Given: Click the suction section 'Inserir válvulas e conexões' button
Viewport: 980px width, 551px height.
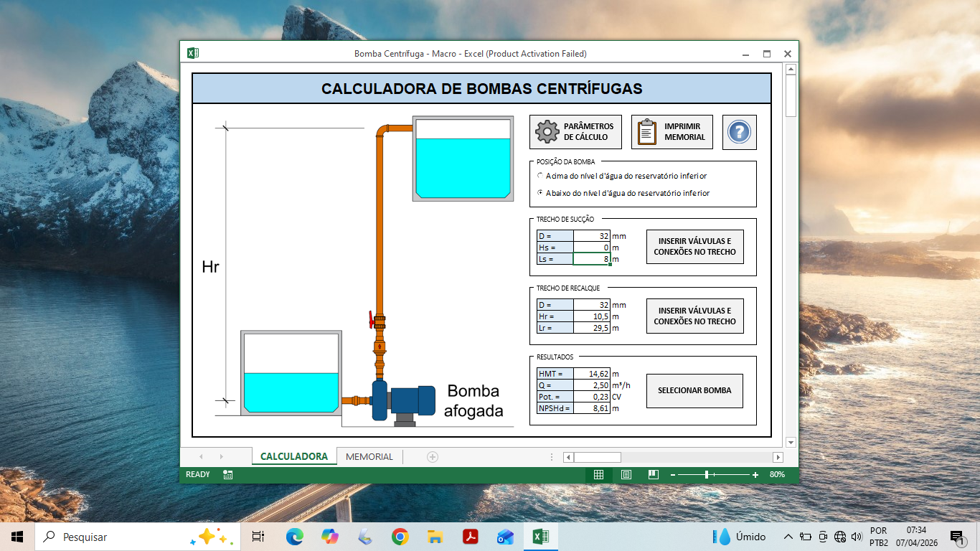Looking at the screenshot, I should click(x=694, y=247).
